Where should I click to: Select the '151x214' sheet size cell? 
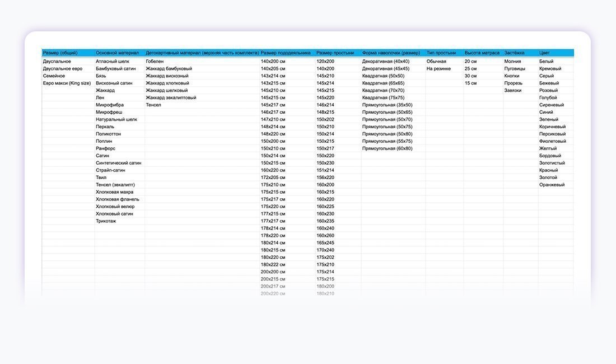click(325, 170)
